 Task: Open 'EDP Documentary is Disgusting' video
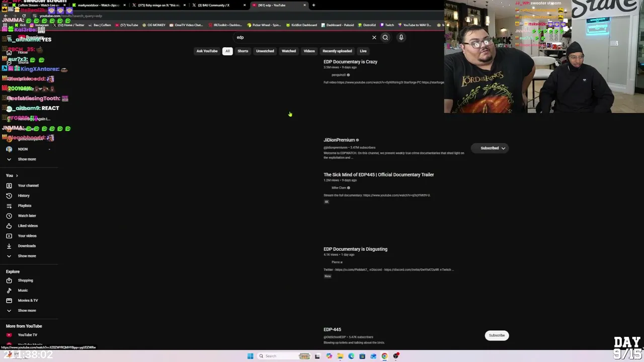click(355, 249)
